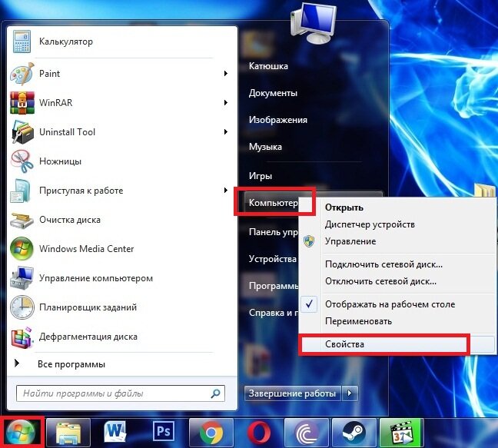Screen dimensions: 498x448
Task: Expand the Uninstall Tool submenu arrow
Action: point(225,132)
